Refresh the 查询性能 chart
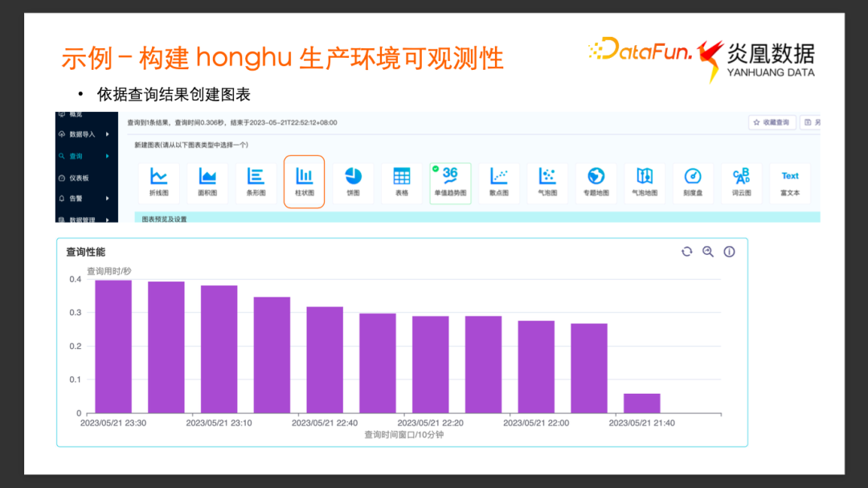 pyautogui.click(x=687, y=252)
